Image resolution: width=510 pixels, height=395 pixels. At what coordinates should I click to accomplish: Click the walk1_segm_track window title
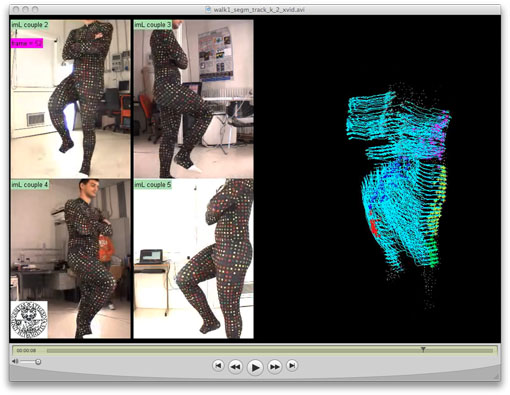(x=259, y=10)
